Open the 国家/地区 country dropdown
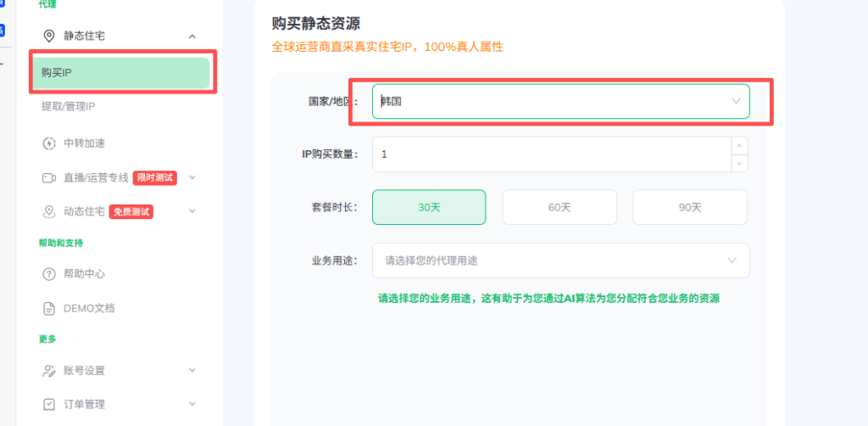Viewport: 868px width, 426px height. (x=560, y=101)
